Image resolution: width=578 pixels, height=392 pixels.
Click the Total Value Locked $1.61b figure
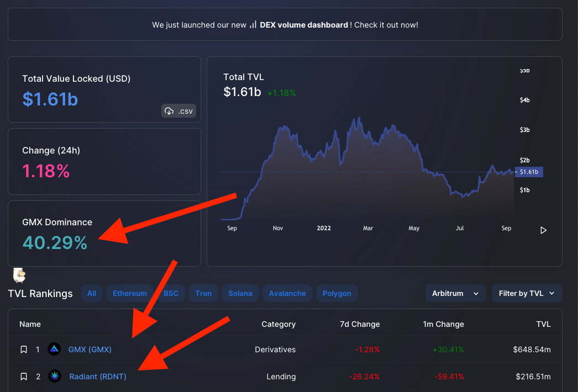(x=50, y=99)
